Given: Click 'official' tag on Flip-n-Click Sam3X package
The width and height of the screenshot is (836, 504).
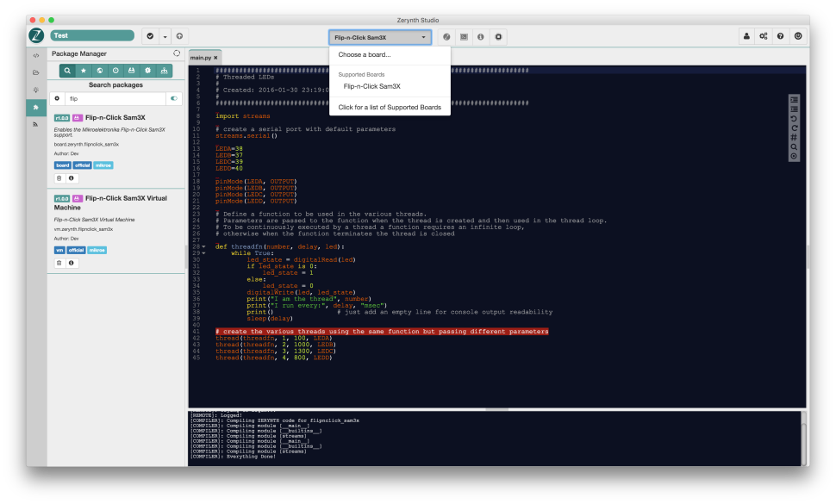Looking at the screenshot, I should (x=83, y=165).
